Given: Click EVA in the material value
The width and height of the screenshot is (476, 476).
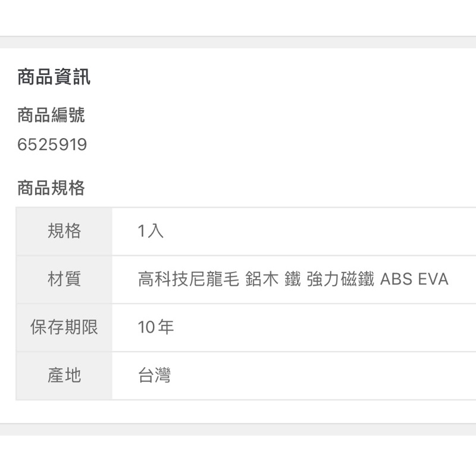Looking at the screenshot, I should coord(433,279).
